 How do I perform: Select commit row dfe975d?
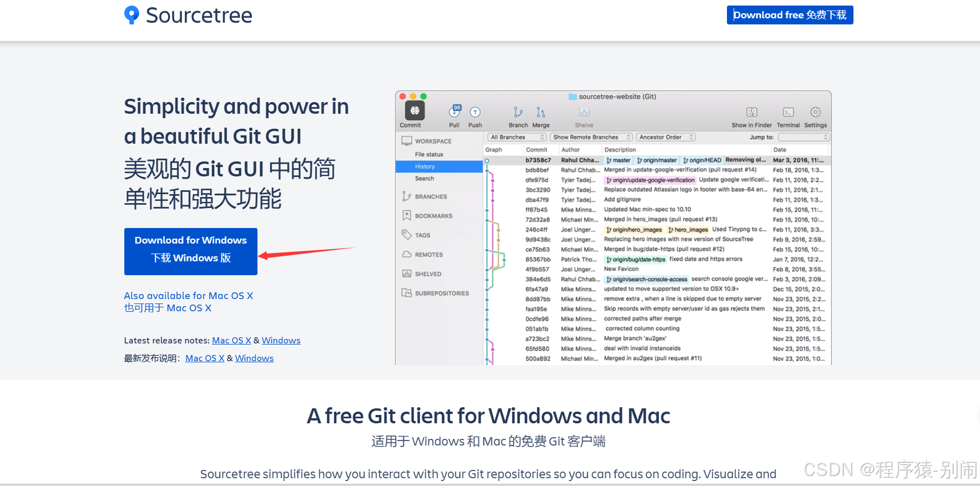click(657, 180)
